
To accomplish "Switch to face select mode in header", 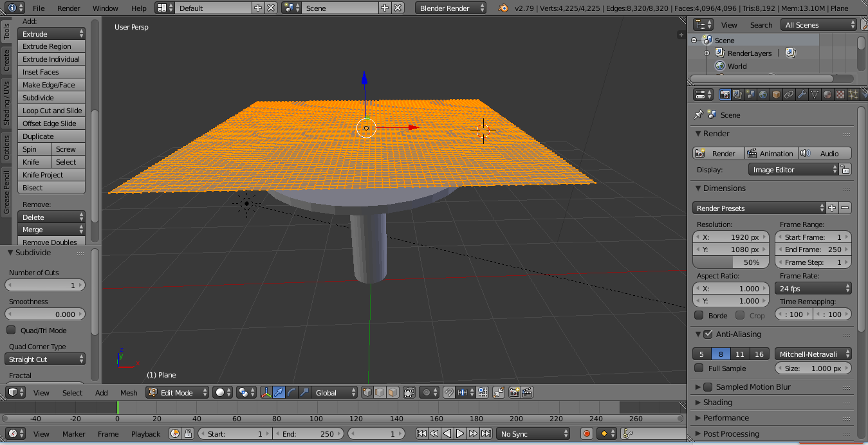I will (x=392, y=392).
